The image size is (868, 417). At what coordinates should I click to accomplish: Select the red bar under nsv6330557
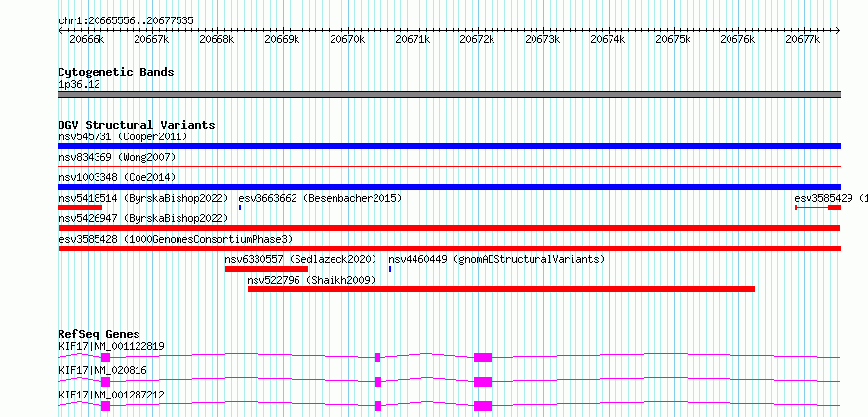[266, 269]
